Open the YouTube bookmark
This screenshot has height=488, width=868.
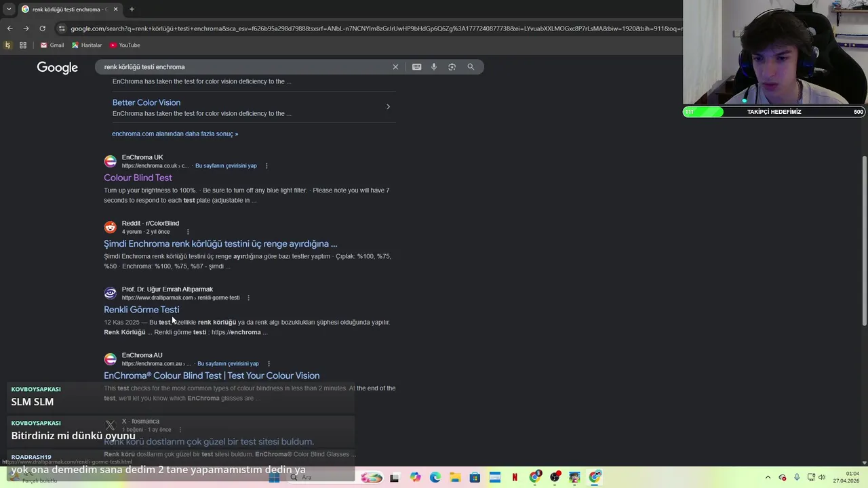(x=124, y=45)
